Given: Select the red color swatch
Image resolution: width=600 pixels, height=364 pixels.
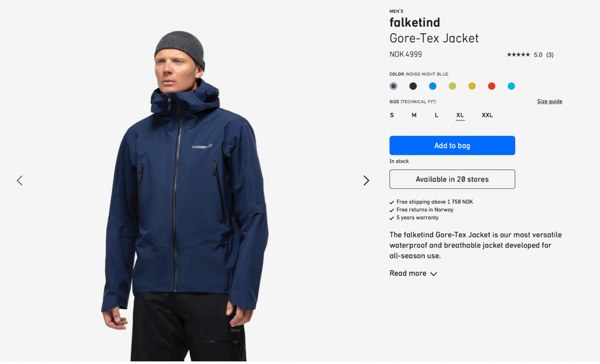Looking at the screenshot, I should pos(492,86).
